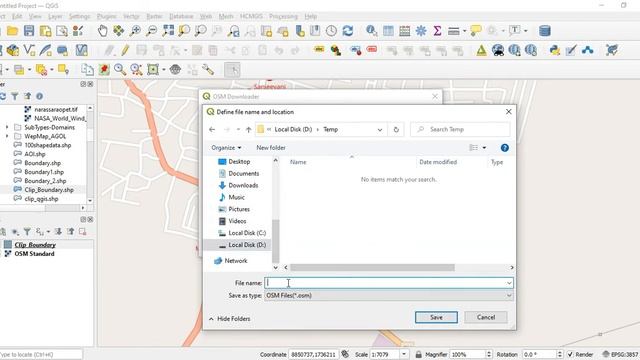Click the yellow warning triangle plugin icon
Viewport: 640px width, 360px height.
(x=481, y=50)
